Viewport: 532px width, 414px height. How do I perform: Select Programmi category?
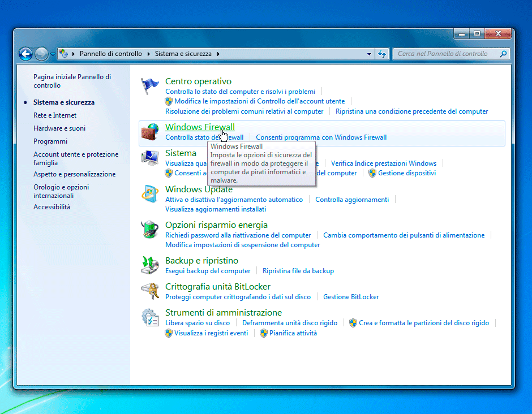[x=50, y=141]
